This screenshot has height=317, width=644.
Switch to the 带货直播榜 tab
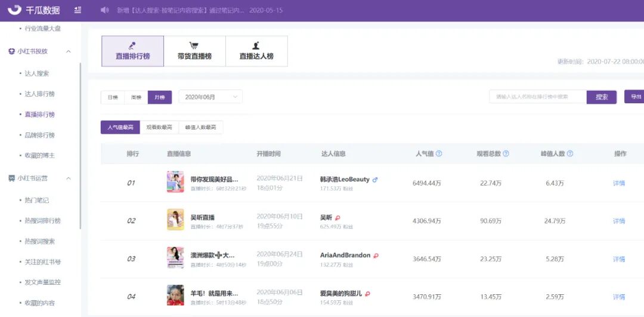click(194, 51)
